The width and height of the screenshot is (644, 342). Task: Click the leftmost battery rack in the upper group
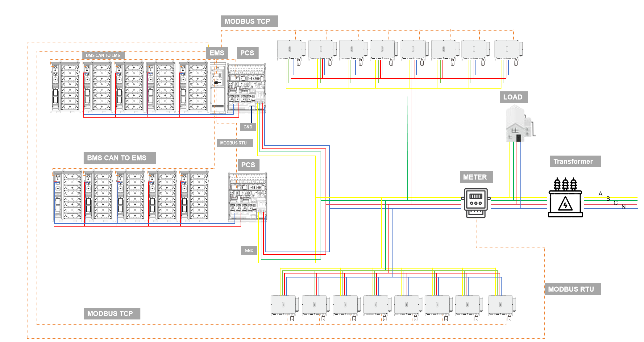(66, 87)
